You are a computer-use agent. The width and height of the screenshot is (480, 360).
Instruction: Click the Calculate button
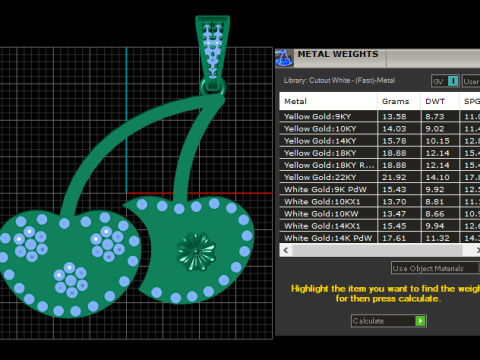[389, 321]
